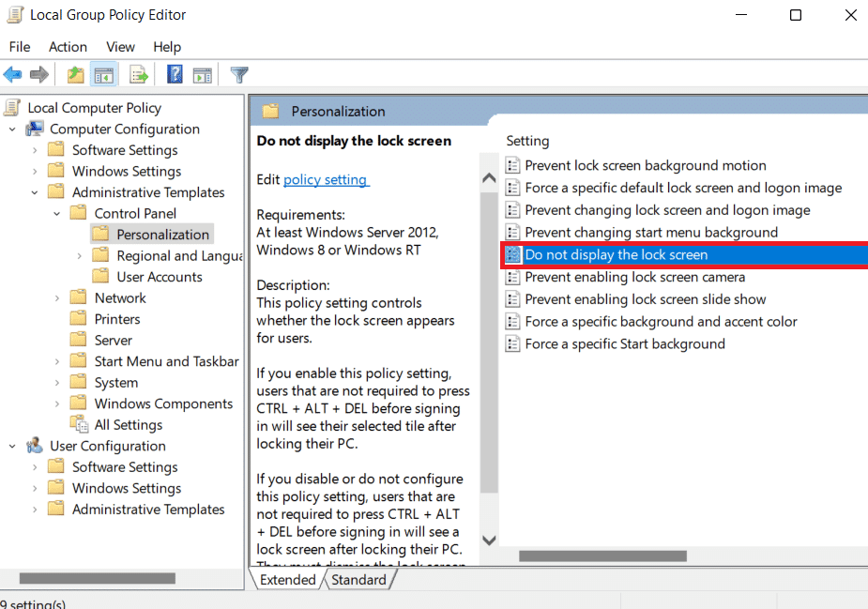Click icon beside Prevent changing start menu background

tap(512, 232)
